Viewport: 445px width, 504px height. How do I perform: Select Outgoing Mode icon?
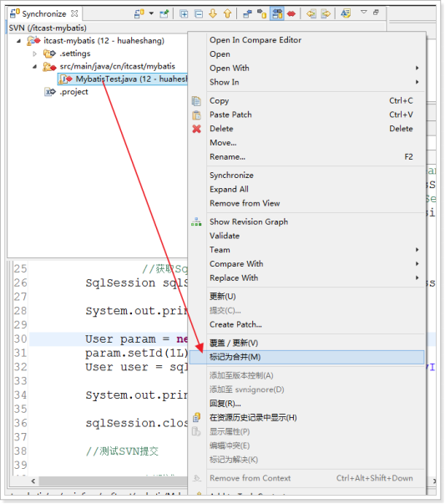262,14
